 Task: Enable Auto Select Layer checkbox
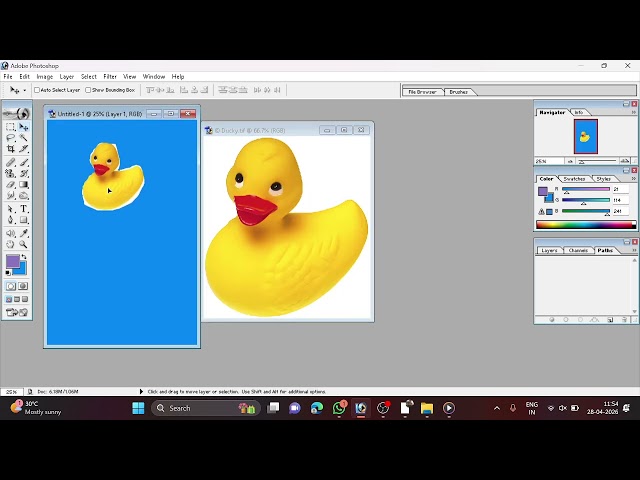coord(37,90)
